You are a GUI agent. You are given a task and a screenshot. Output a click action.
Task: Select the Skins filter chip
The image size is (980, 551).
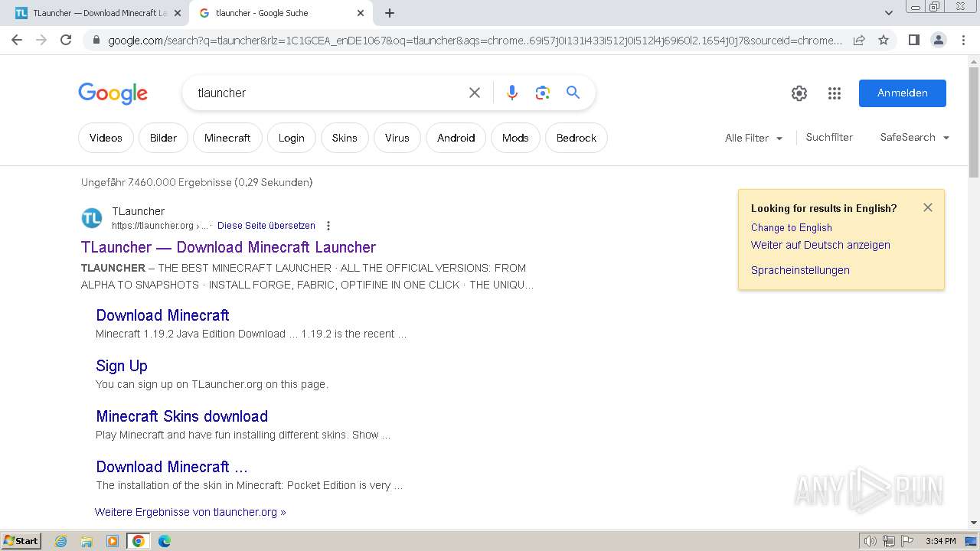pos(345,138)
